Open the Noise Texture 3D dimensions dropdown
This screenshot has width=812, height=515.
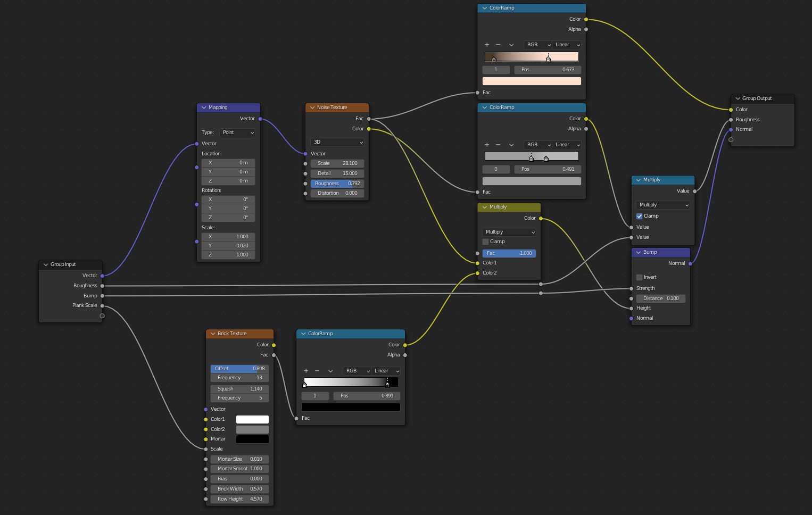click(337, 142)
